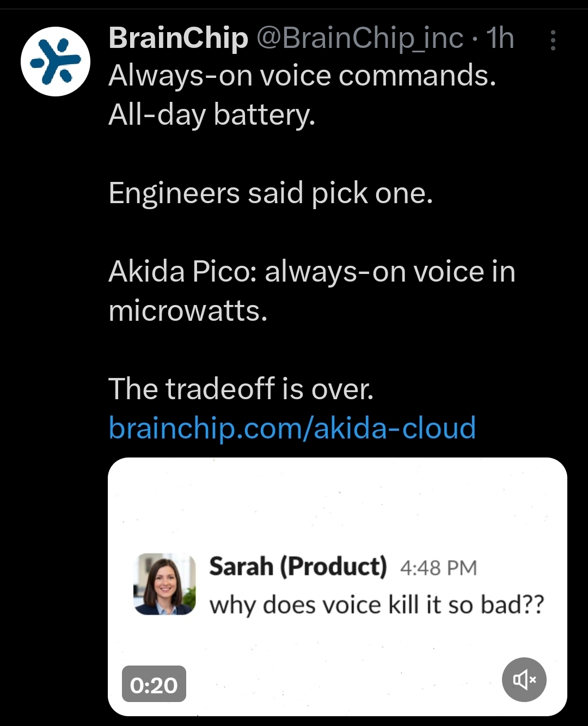Play the embedded video preview
Screen dimensions: 588x726
[338, 512]
